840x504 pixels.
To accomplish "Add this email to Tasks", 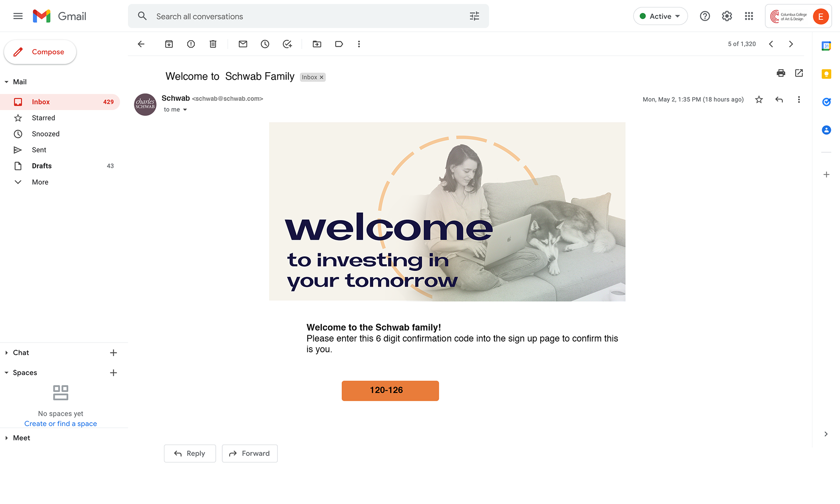I will point(287,44).
